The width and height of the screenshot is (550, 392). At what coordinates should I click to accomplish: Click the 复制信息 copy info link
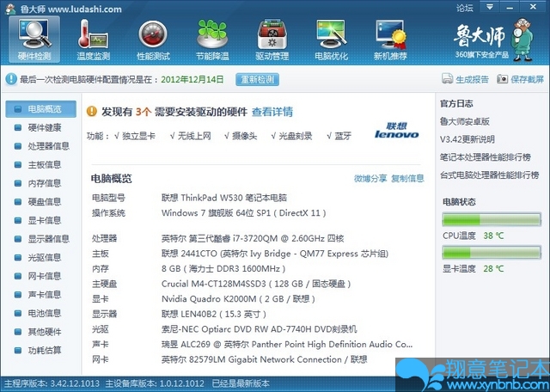407,179
